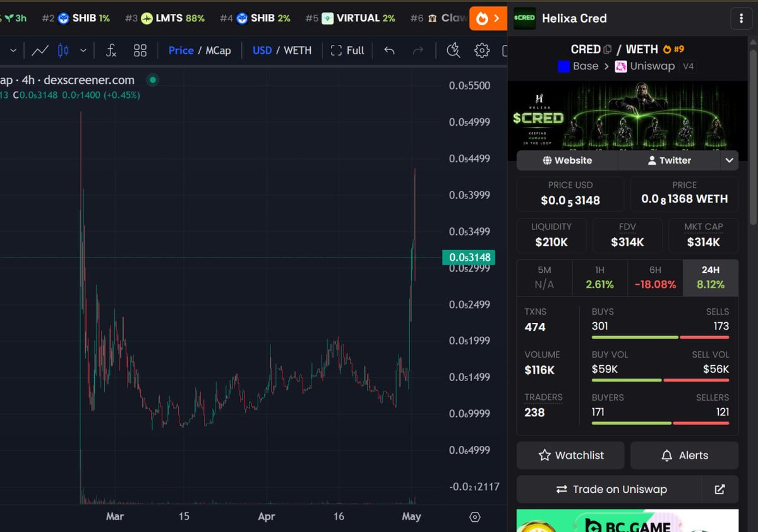Open trending #6 Claw pair
Viewport: 758px width, 532px height.
(439, 18)
